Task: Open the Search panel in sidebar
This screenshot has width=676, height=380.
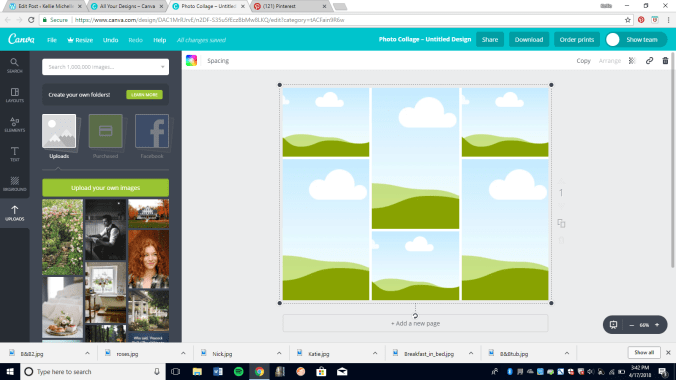Action: pos(15,66)
